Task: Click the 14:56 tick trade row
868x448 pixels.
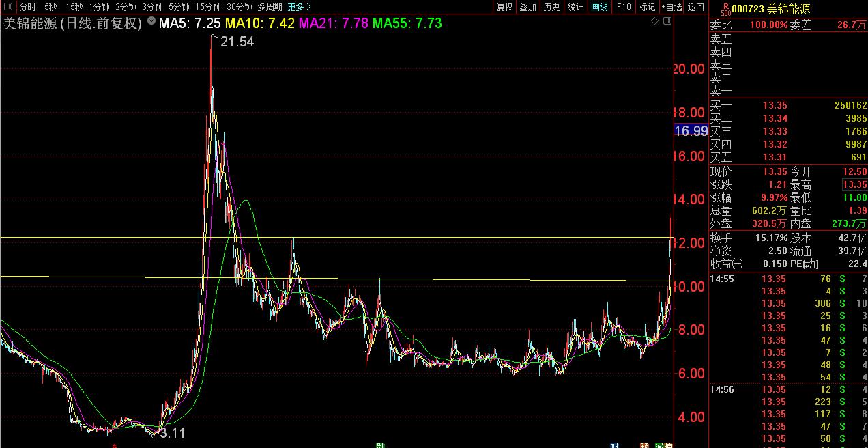Action: coord(788,389)
